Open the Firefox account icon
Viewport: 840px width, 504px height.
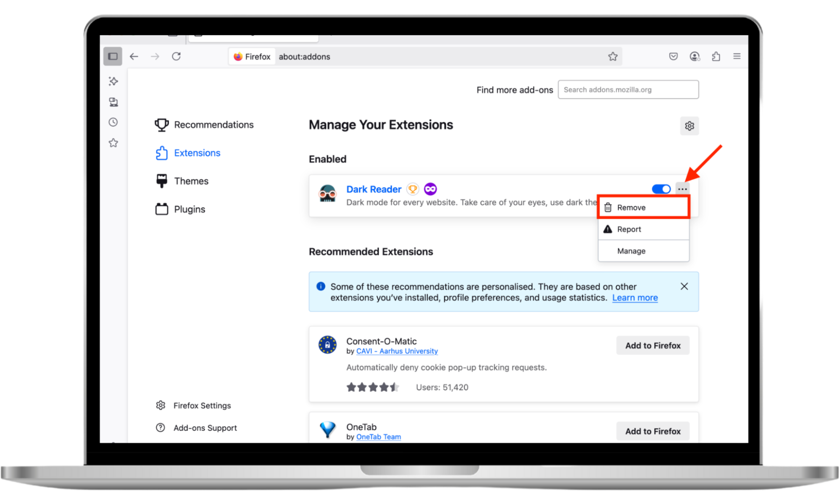pos(695,56)
